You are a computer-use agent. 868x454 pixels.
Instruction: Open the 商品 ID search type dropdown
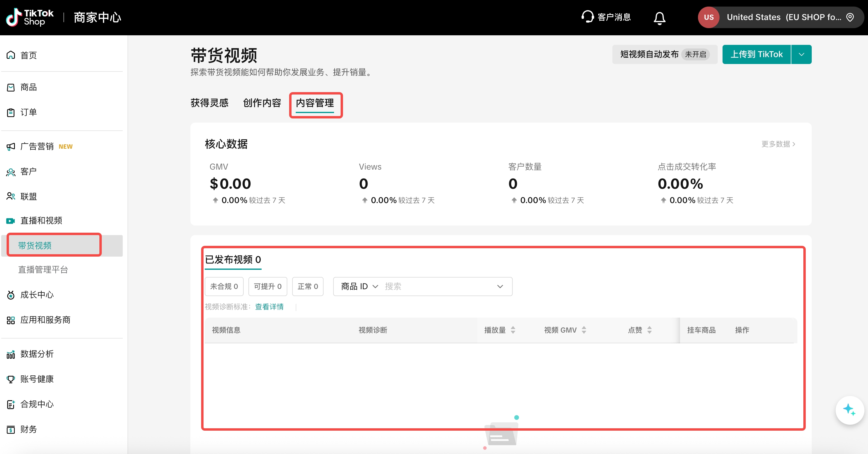[359, 286]
